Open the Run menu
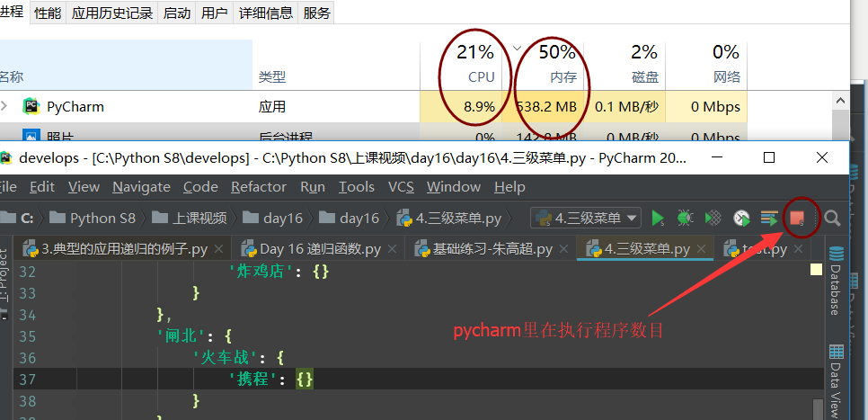868x420 pixels. click(x=313, y=187)
